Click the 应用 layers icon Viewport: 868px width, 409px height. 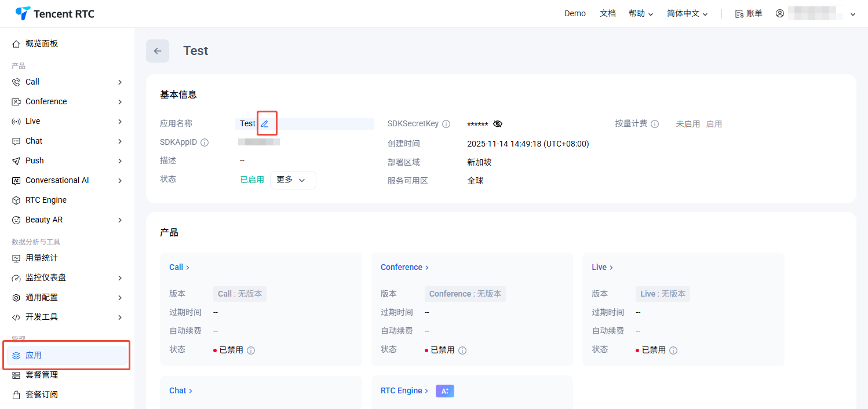coord(16,356)
